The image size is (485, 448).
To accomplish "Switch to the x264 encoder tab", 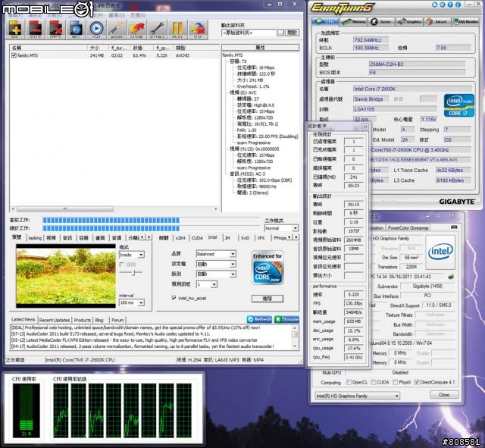I will [179, 237].
